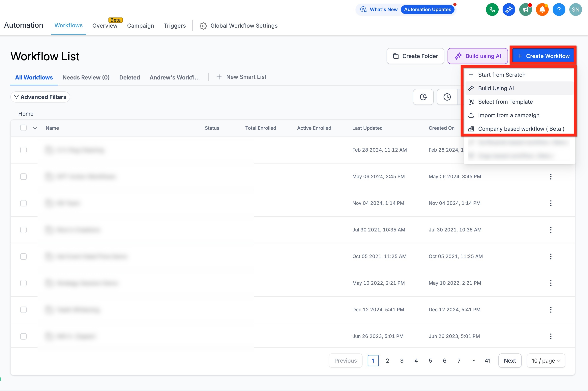This screenshot has height=391, width=588.
Task: Check the Dec 12 2024 row checkbox
Action: 23,310
